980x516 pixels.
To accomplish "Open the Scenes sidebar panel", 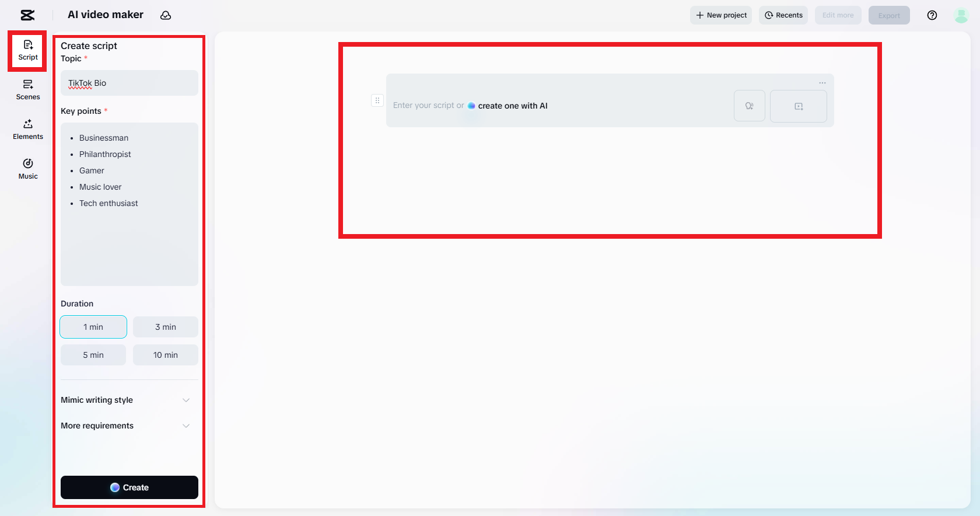I will [x=28, y=90].
